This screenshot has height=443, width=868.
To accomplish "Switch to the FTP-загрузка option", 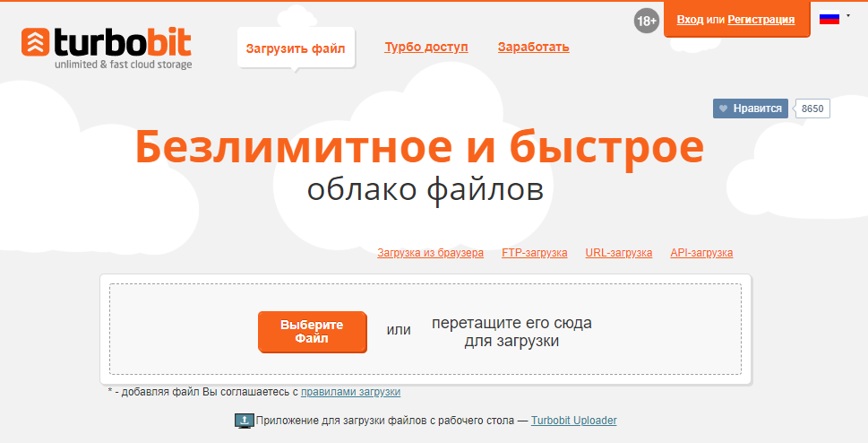I will 534,253.
